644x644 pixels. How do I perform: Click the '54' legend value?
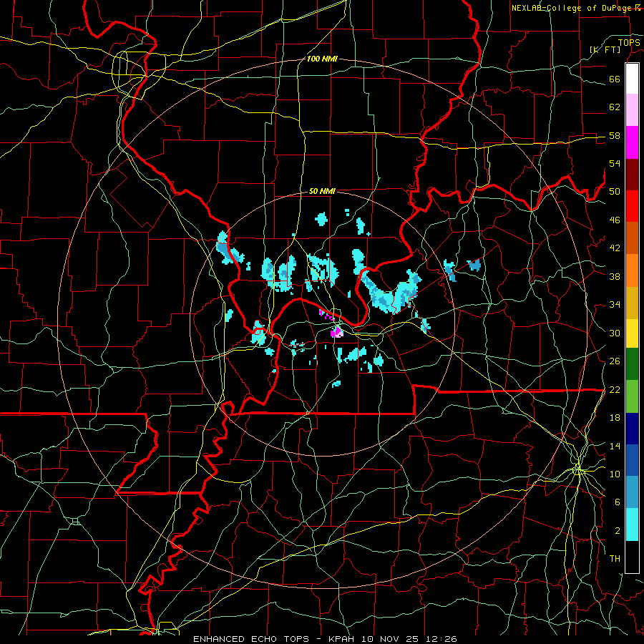click(x=615, y=163)
